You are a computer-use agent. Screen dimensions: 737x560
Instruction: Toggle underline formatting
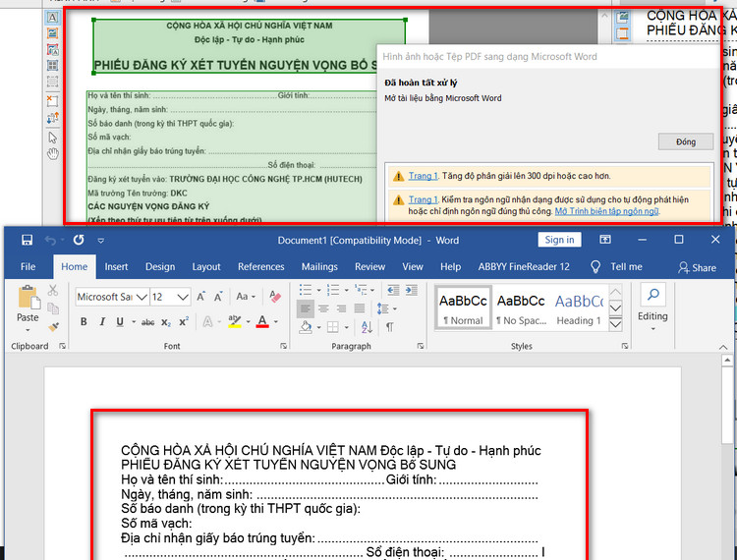pos(120,322)
